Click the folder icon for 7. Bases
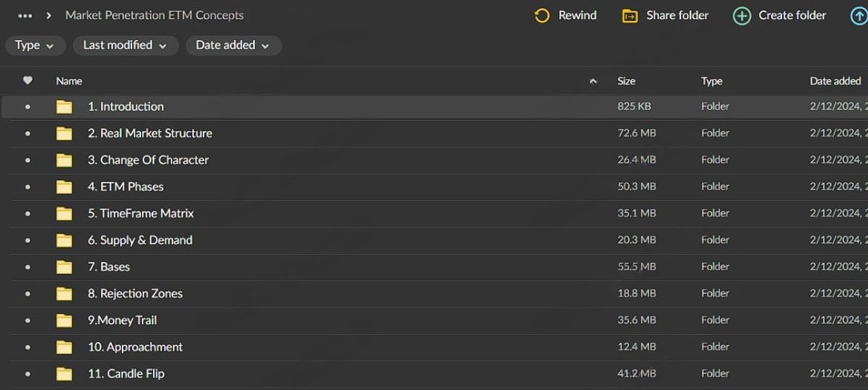The image size is (868, 390). (x=64, y=267)
